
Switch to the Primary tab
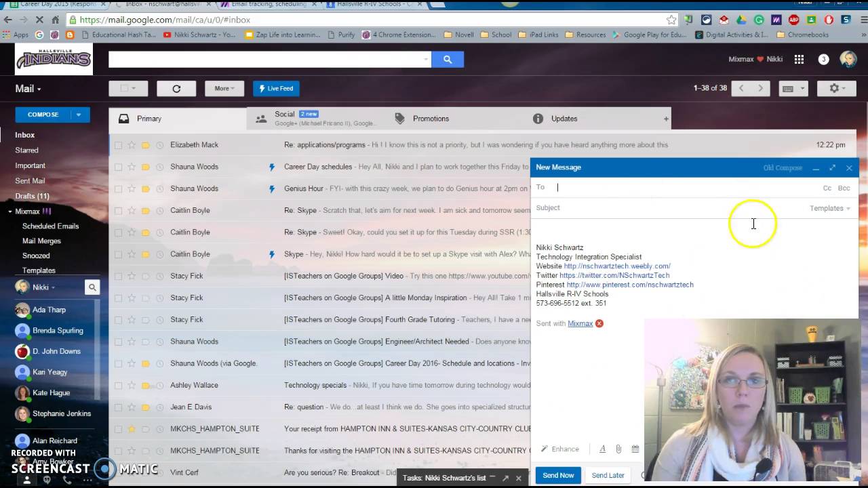click(x=178, y=119)
